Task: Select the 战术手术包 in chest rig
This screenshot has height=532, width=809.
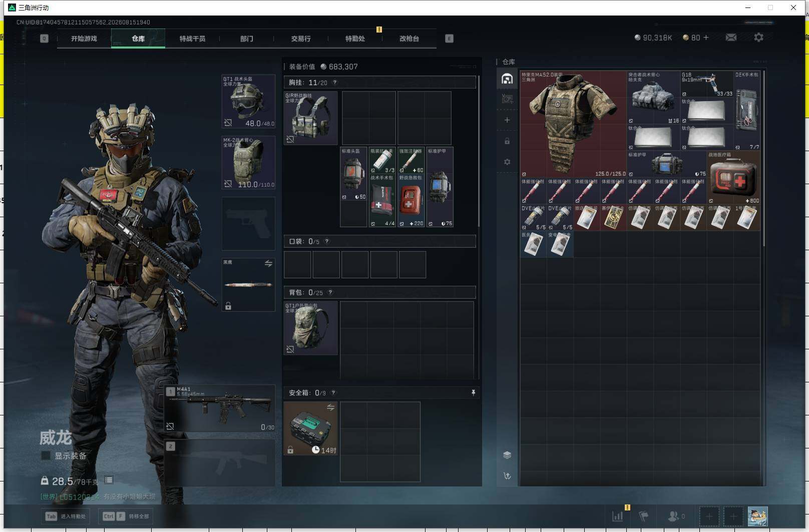Action: (x=382, y=201)
